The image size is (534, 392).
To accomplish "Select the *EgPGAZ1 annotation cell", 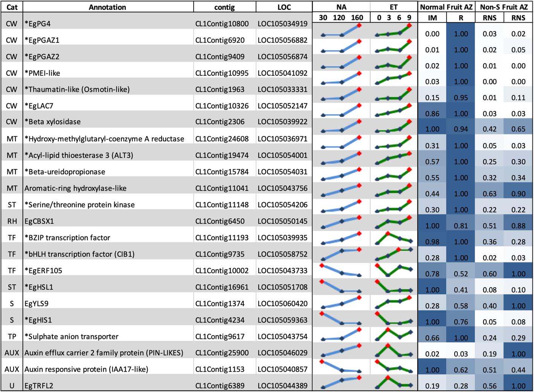I will pyautogui.click(x=42, y=40).
